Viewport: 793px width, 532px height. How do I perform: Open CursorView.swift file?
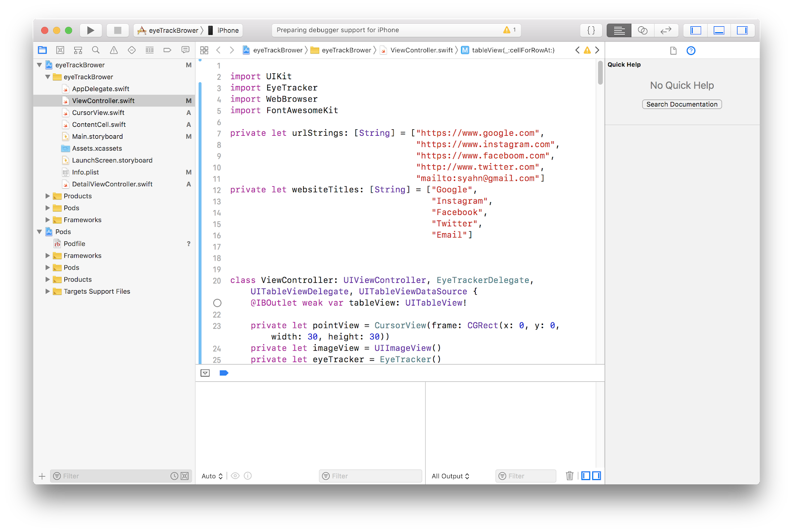tap(98, 112)
